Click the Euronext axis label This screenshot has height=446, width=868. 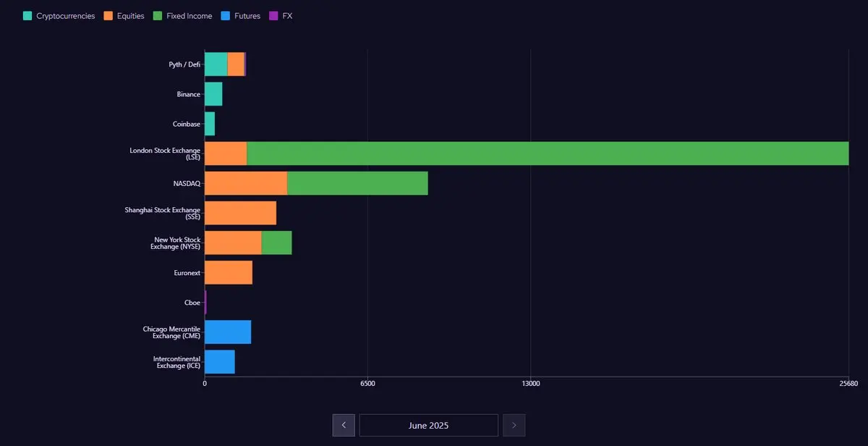point(187,272)
